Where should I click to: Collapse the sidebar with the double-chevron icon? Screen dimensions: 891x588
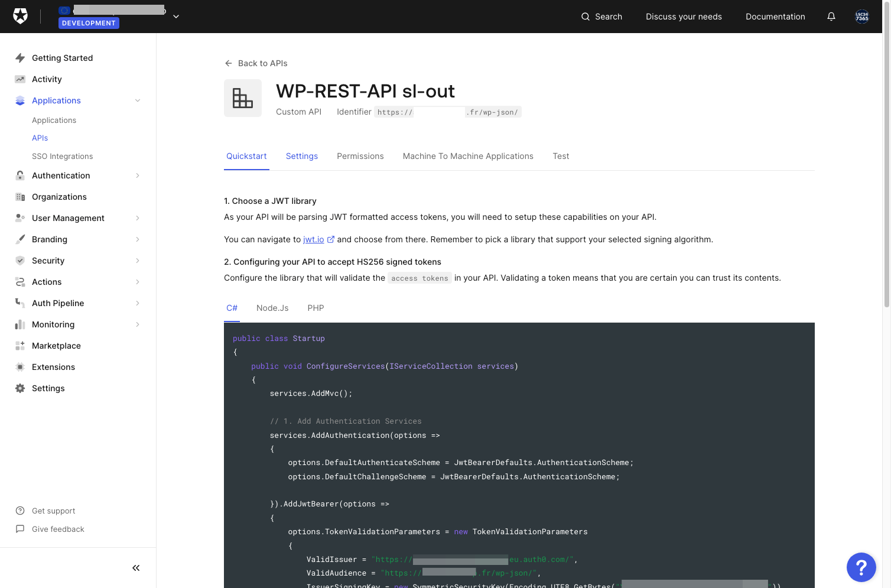pos(136,568)
